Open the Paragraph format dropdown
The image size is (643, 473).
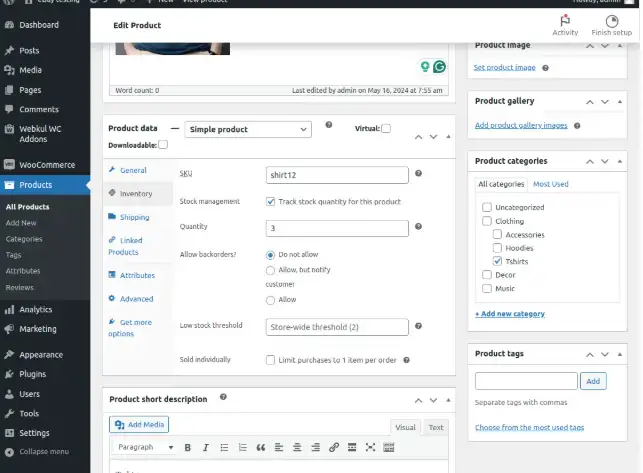tap(145, 447)
